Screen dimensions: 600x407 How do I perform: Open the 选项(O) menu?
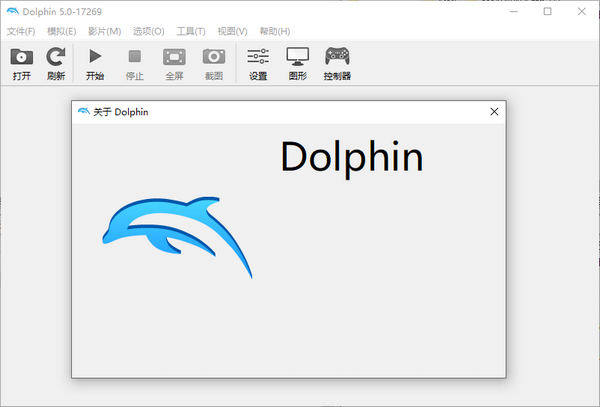click(149, 31)
